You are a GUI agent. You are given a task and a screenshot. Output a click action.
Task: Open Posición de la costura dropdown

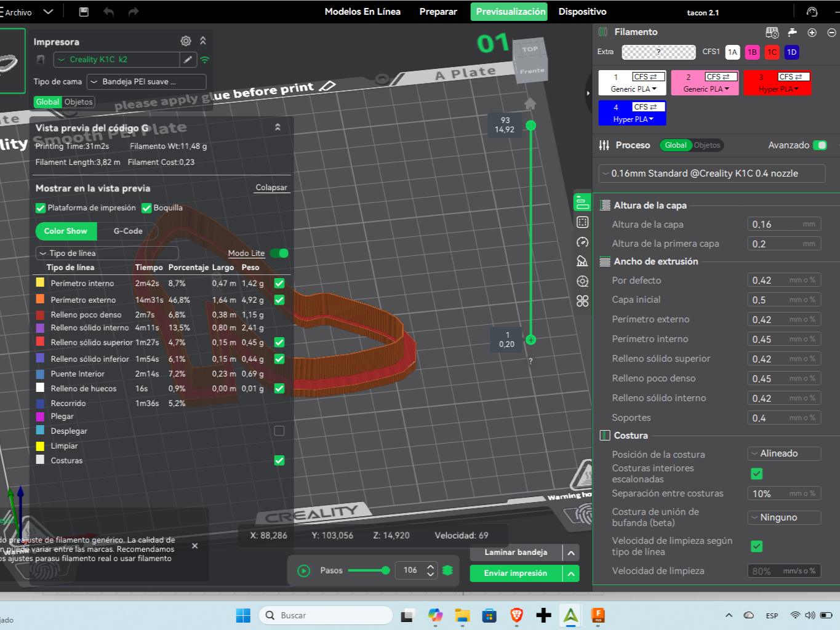[x=784, y=453]
